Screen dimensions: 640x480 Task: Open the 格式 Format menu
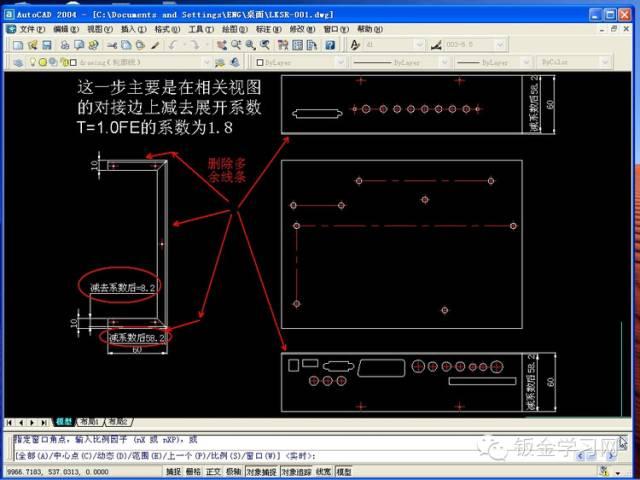click(x=167, y=29)
